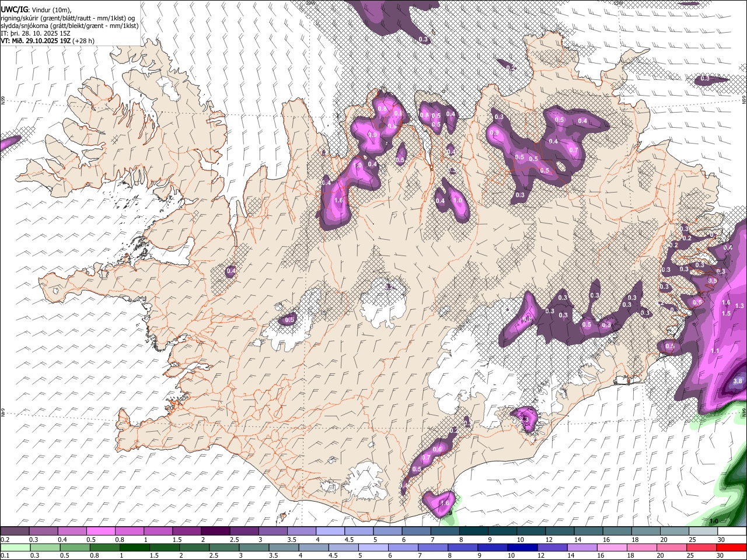Click the 'slydda/snjókoma' legend description line
747x560 pixels.
[69, 26]
